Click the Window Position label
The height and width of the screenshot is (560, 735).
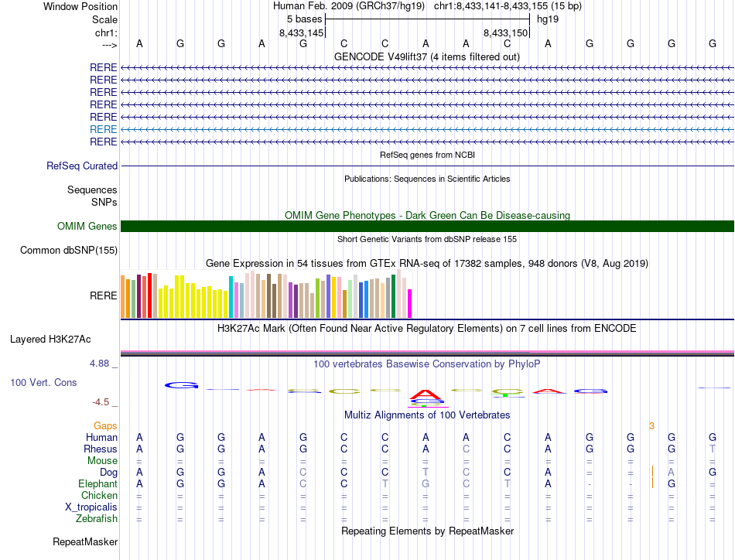(80, 6)
